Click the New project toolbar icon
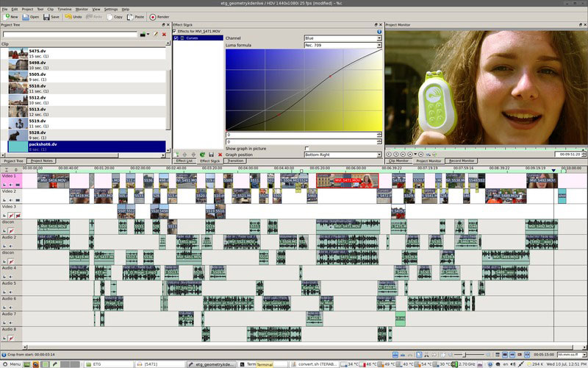The image size is (588, 368). 10,16
